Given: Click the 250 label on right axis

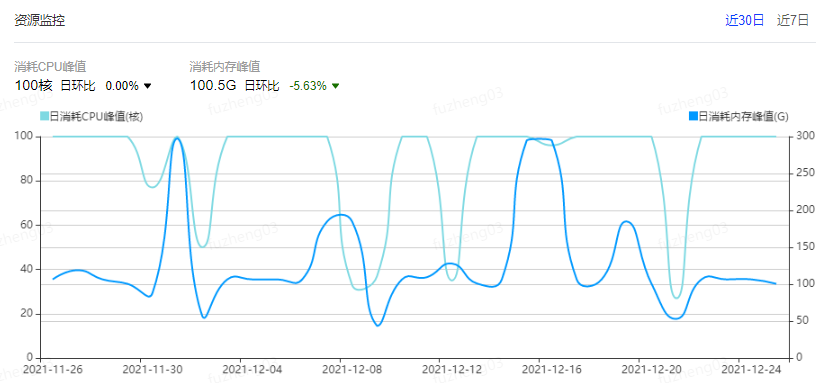Looking at the screenshot, I should click(x=805, y=173).
